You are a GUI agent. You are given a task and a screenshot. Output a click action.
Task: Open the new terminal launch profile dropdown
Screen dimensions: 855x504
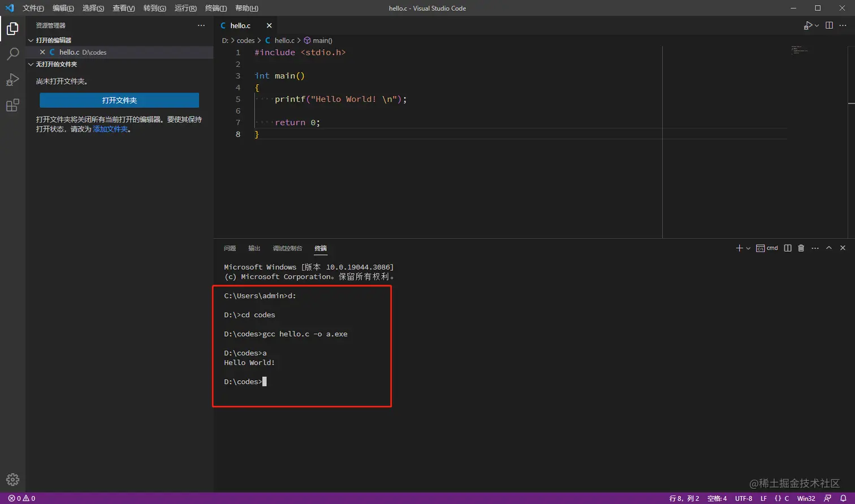pyautogui.click(x=748, y=248)
